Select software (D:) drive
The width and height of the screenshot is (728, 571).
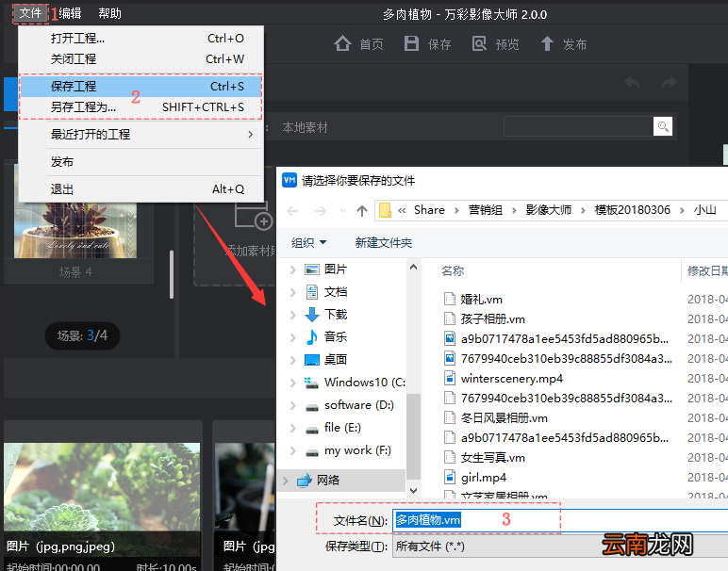pyautogui.click(x=359, y=405)
